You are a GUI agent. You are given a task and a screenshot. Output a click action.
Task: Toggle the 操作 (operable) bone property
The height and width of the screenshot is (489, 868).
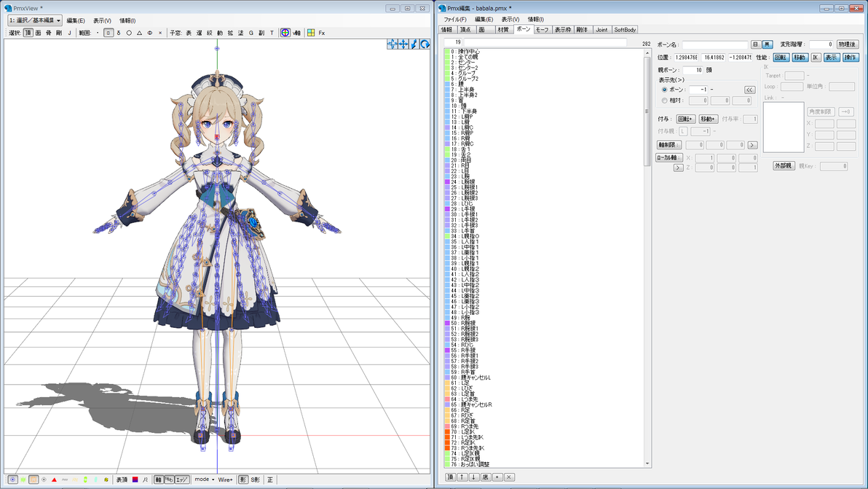coord(851,58)
